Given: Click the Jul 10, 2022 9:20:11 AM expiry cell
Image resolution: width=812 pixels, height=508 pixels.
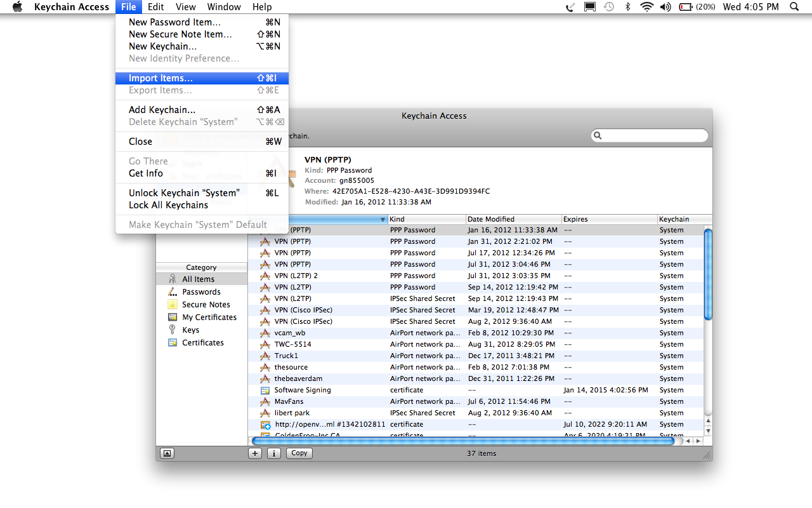Looking at the screenshot, I should coord(605,424).
